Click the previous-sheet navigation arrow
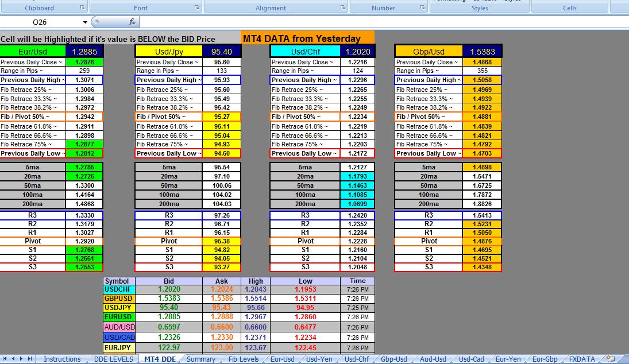The height and width of the screenshot is (364, 629). pyautogui.click(x=13, y=359)
